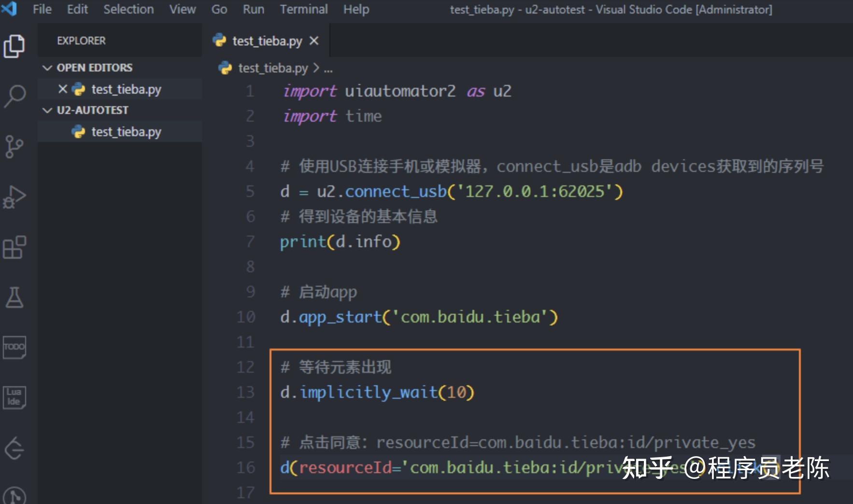Open the Extensions view icon

click(14, 248)
